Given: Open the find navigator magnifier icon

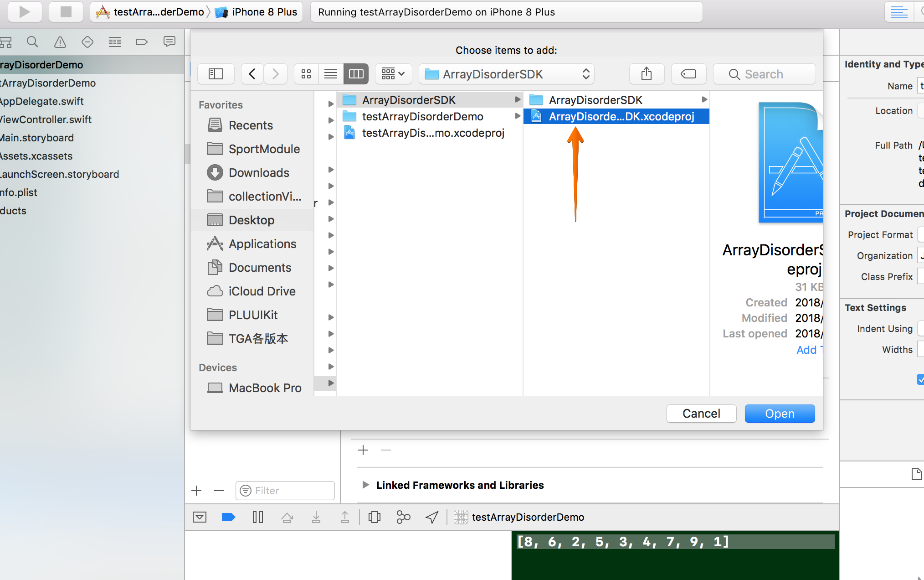Looking at the screenshot, I should coord(32,42).
